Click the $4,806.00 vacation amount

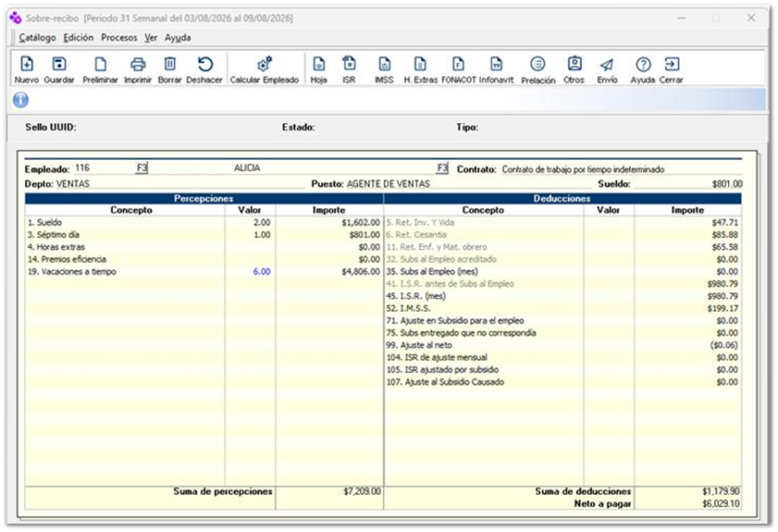[x=361, y=271]
